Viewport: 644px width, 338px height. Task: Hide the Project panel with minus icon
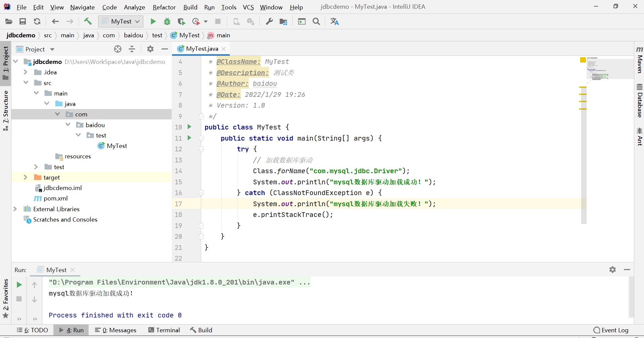click(x=165, y=49)
